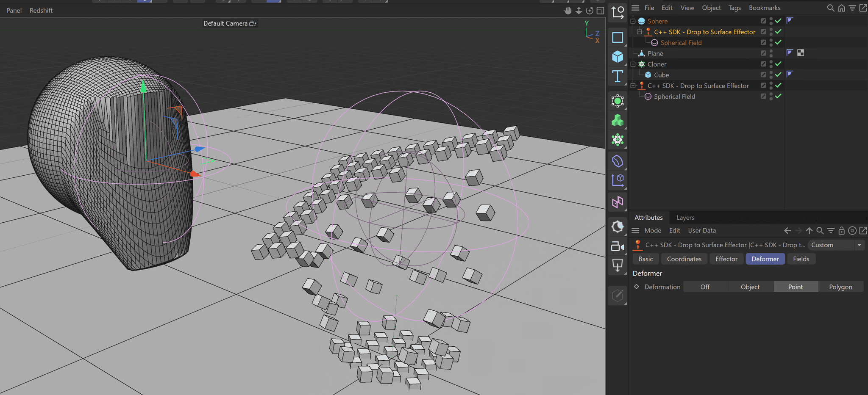Select the Plane object in tree
Viewport: 868px width, 395px height.
[655, 53]
